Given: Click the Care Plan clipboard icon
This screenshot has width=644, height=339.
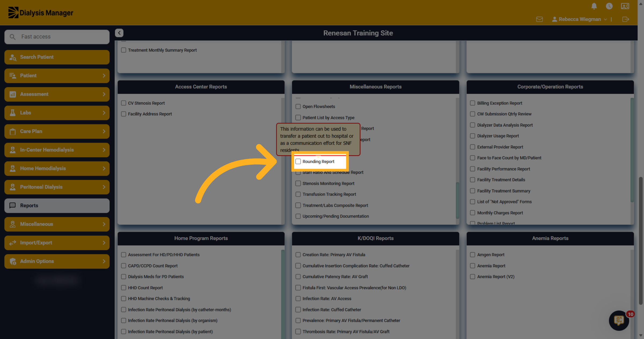Looking at the screenshot, I should tap(13, 131).
